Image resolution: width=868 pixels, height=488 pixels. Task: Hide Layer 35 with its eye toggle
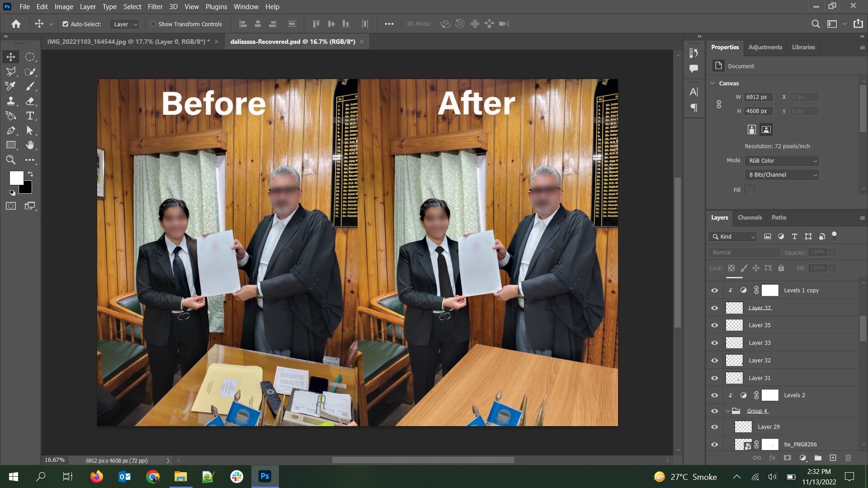(714, 325)
